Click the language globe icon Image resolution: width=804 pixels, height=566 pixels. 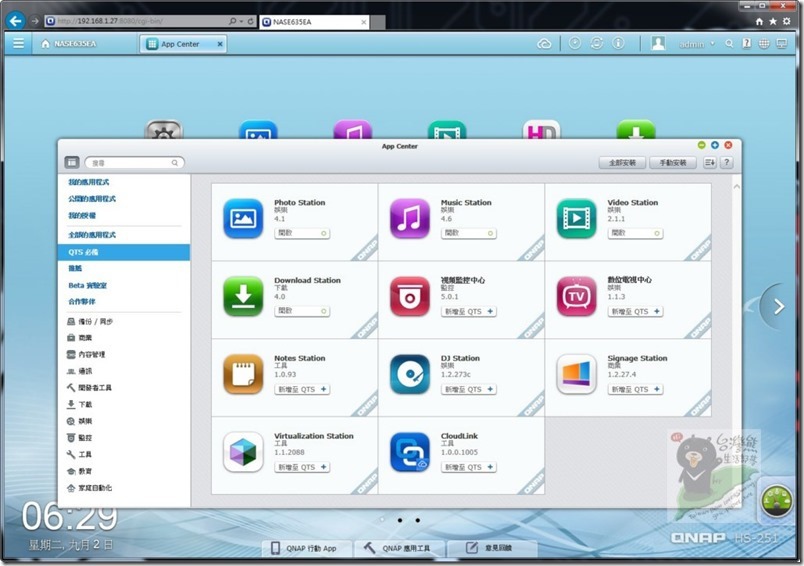pyautogui.click(x=764, y=44)
